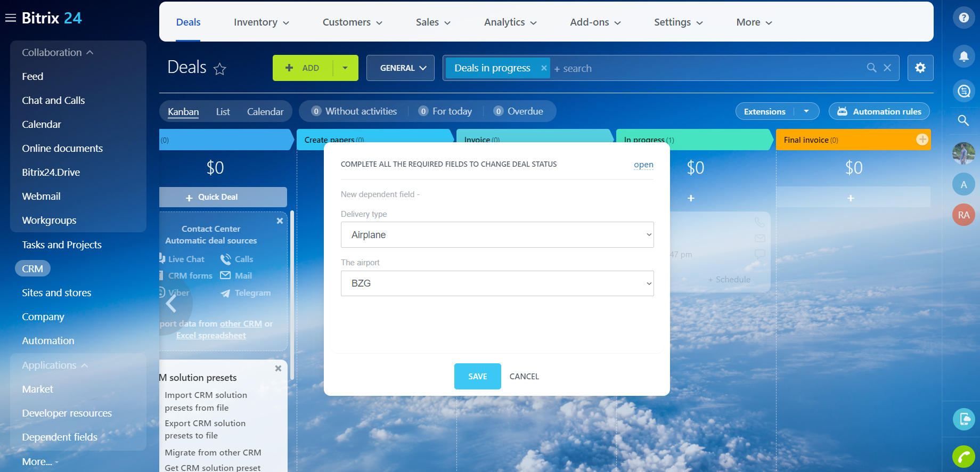Viewport: 980px width, 472px height.
Task: Click the open link in the dialog
Action: coord(643,165)
